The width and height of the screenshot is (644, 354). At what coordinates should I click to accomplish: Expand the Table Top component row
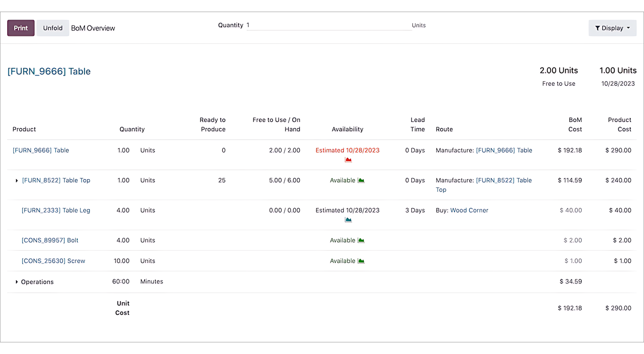[x=17, y=181]
